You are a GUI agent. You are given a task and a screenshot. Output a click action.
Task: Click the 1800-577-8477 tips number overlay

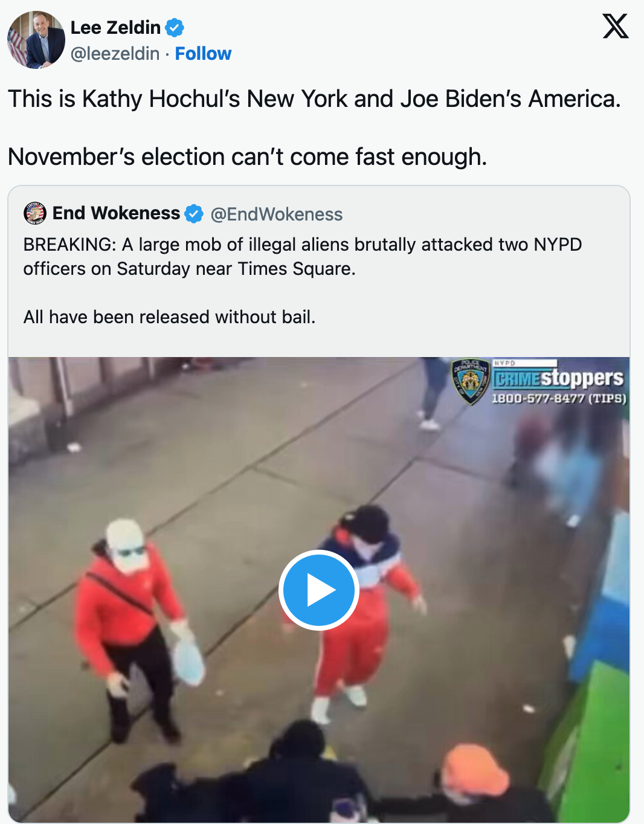(x=559, y=399)
